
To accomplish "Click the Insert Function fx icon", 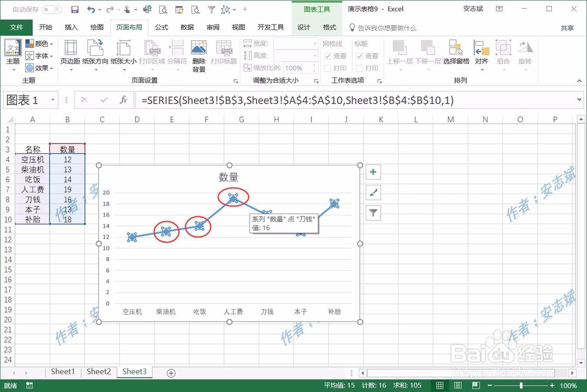I will point(123,100).
